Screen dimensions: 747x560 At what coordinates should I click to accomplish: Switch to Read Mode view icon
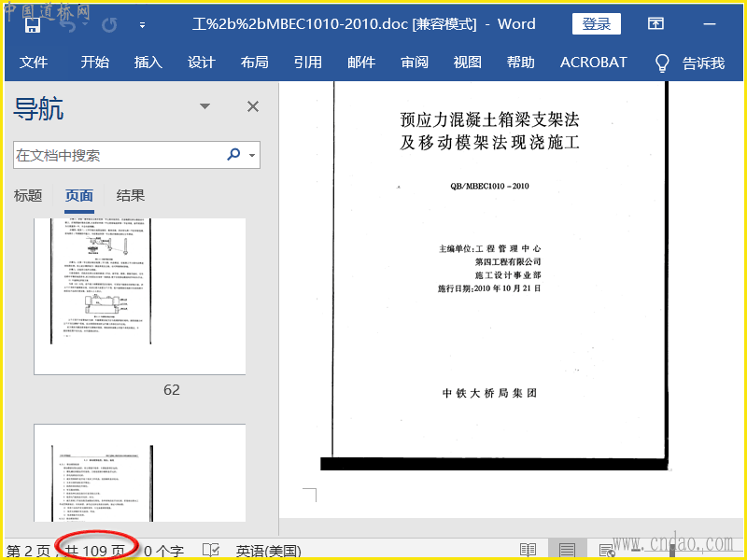[x=528, y=550]
